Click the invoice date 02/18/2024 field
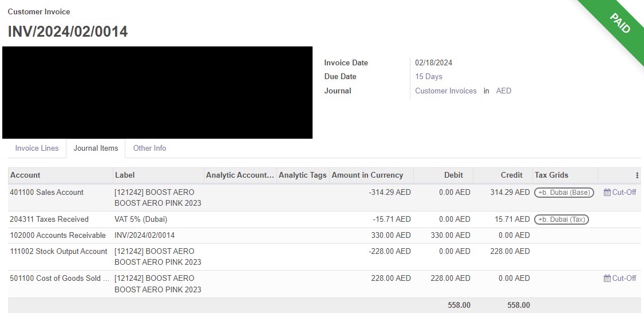This screenshot has width=644, height=325. (x=433, y=63)
